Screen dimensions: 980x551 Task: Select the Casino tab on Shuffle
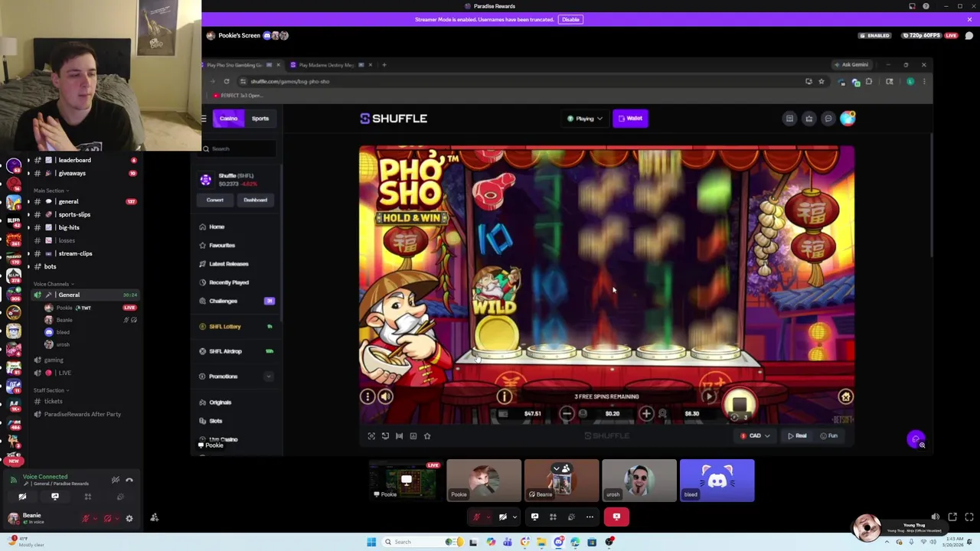click(x=228, y=119)
